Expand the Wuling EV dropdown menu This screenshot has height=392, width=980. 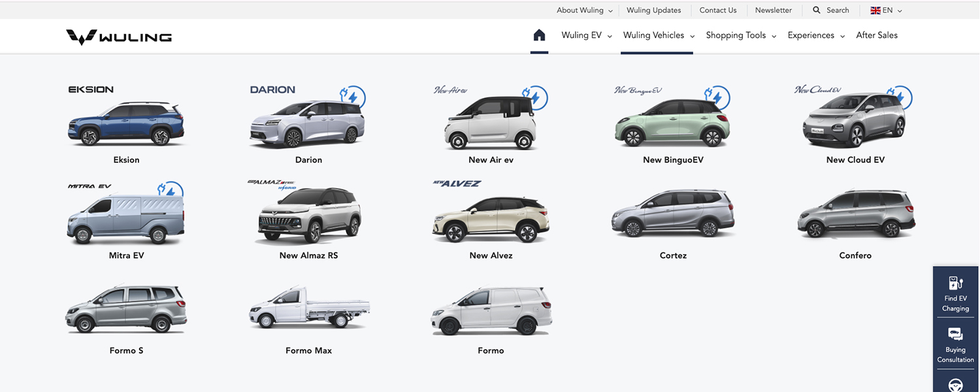pos(586,35)
